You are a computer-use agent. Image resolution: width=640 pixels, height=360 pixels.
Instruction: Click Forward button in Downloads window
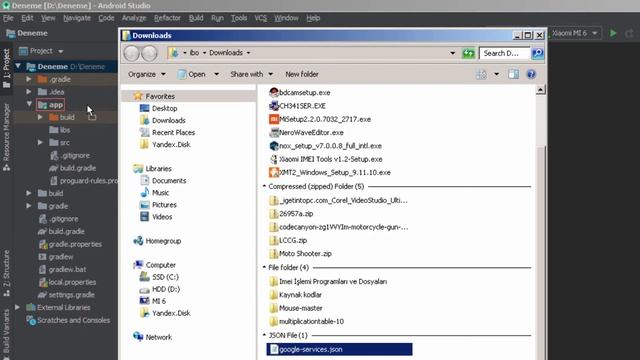coord(149,53)
